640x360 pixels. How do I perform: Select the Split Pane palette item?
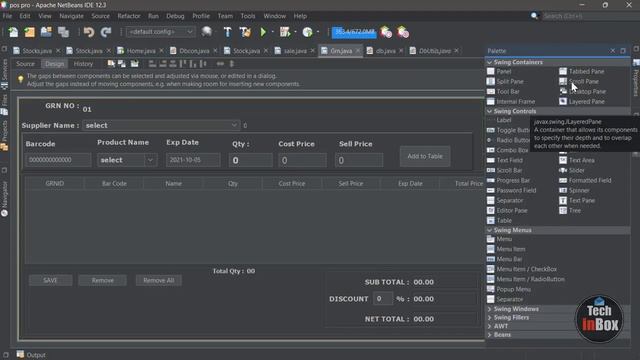[x=505, y=82]
